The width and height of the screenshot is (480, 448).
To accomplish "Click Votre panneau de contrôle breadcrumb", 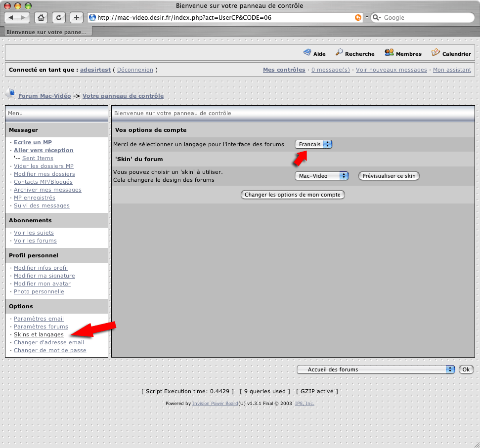I will click(x=123, y=96).
